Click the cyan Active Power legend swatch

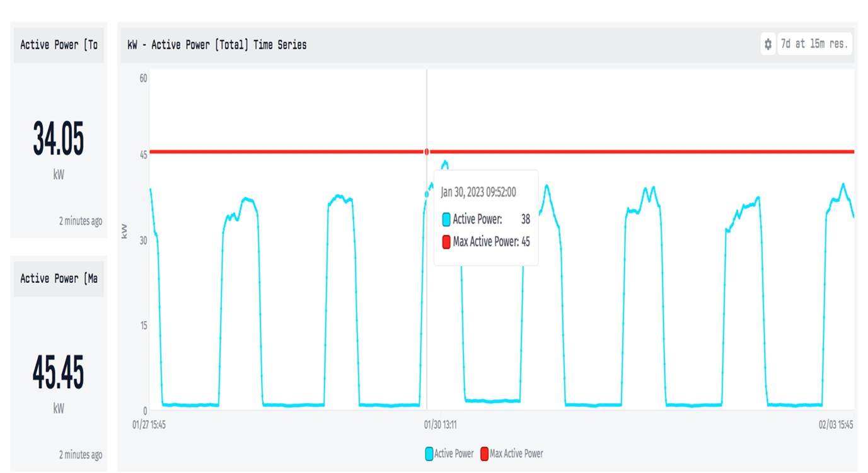pos(429,453)
